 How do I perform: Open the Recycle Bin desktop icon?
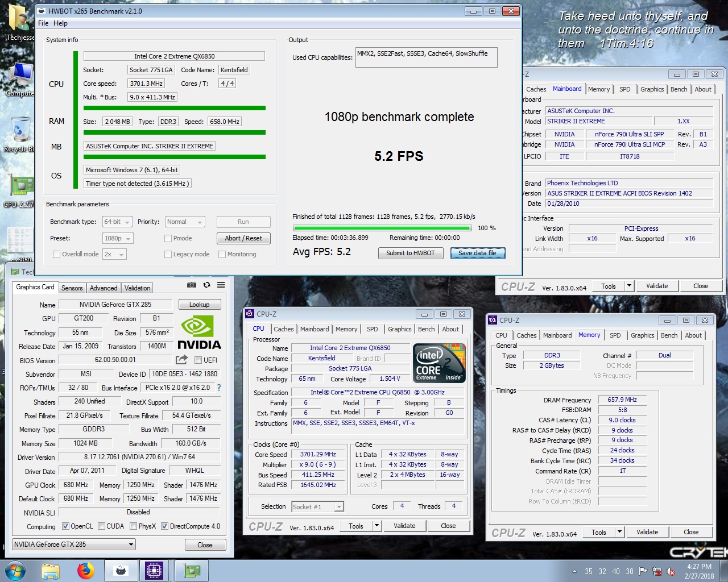19,135
